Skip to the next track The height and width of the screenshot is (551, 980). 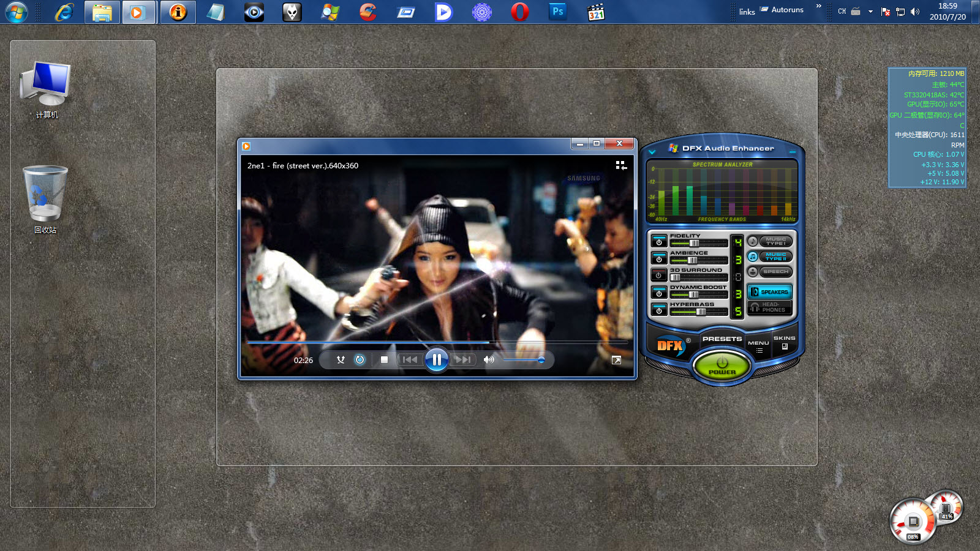point(463,360)
